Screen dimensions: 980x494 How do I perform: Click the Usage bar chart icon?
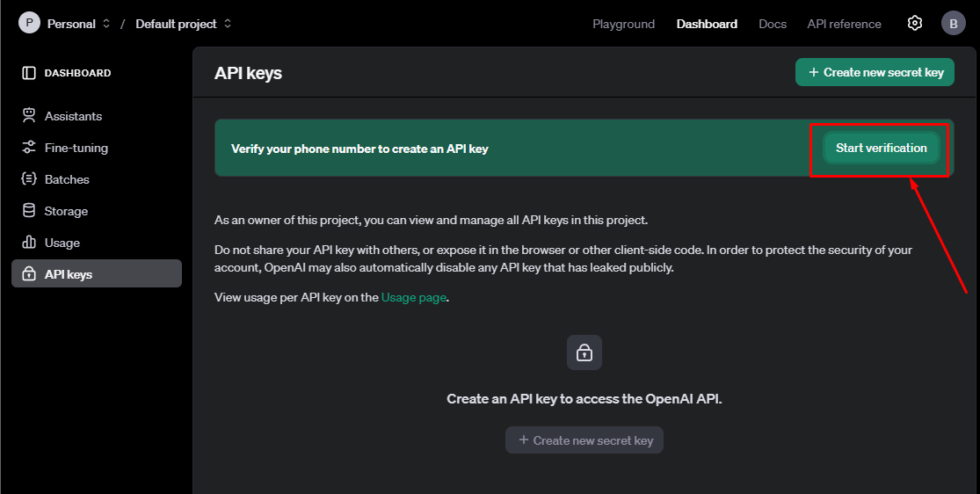pyautogui.click(x=29, y=242)
